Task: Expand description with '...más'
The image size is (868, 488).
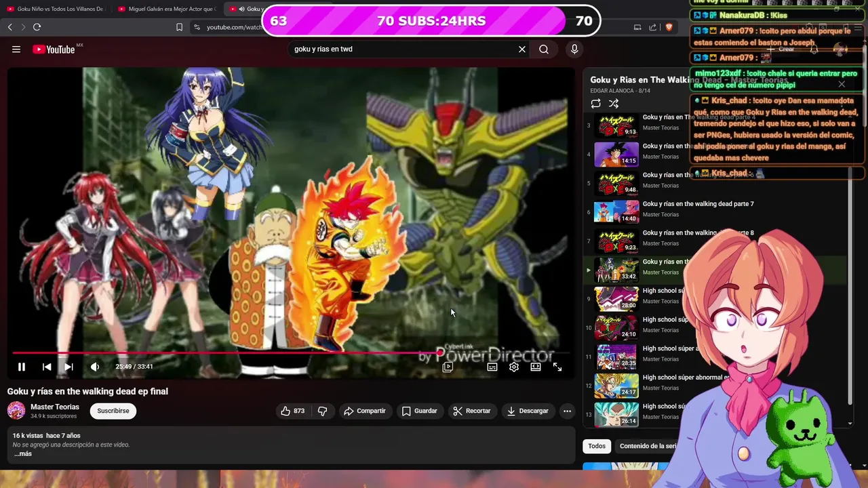Action: [23, 454]
